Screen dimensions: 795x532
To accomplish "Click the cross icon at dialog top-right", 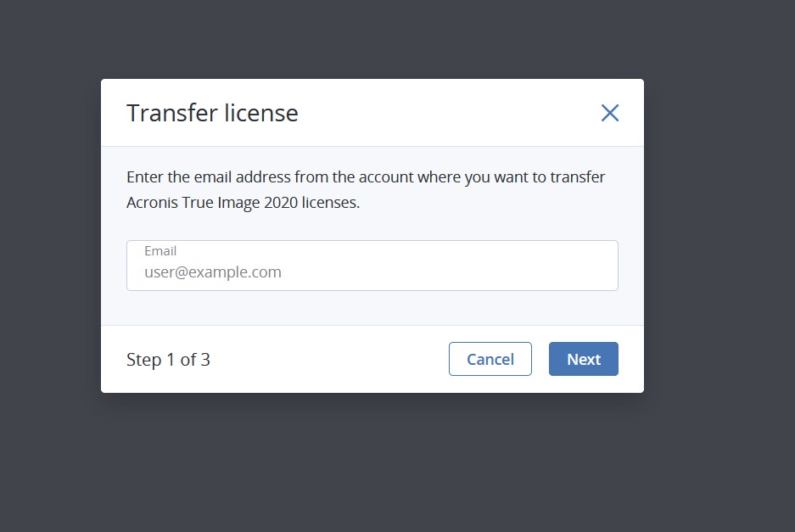I will (x=609, y=113).
